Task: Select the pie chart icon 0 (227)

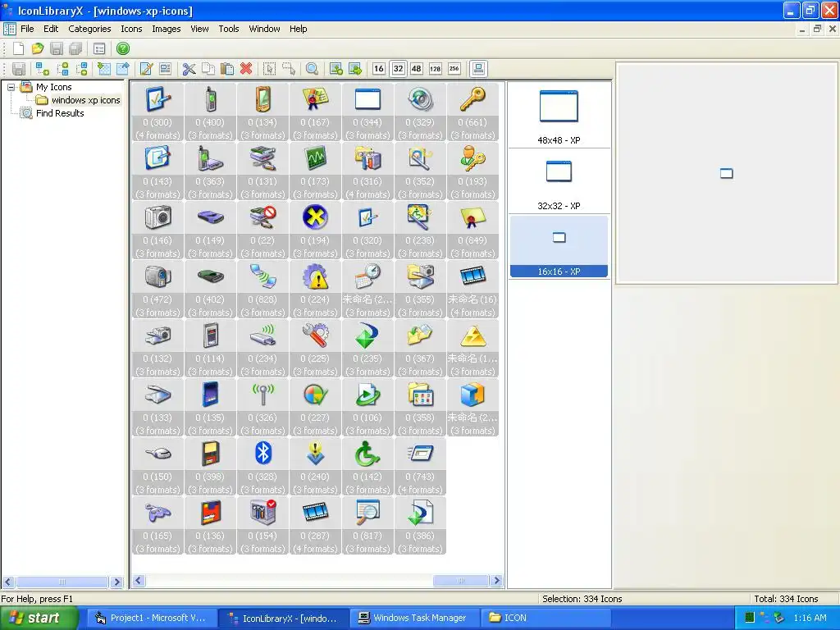Action: 316,407
